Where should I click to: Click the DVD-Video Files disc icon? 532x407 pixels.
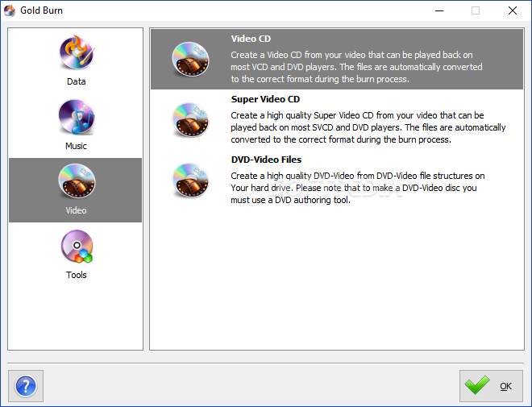click(x=190, y=181)
